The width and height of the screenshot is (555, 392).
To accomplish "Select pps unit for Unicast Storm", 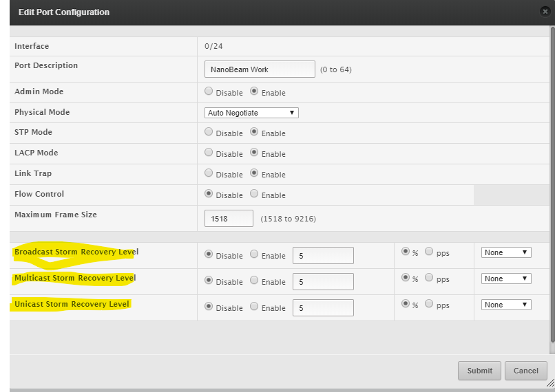I will click(429, 304).
